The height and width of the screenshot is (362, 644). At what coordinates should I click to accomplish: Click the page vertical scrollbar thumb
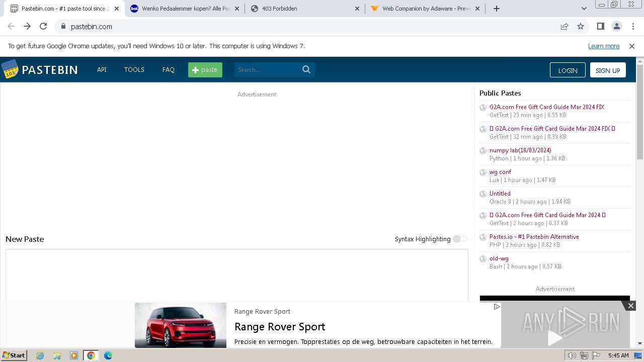pos(640,112)
